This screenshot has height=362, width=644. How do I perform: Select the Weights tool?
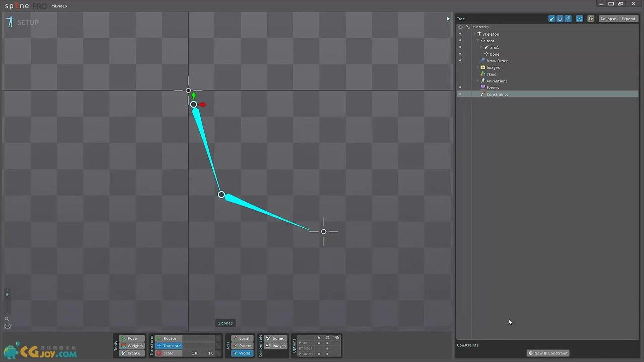click(x=132, y=346)
